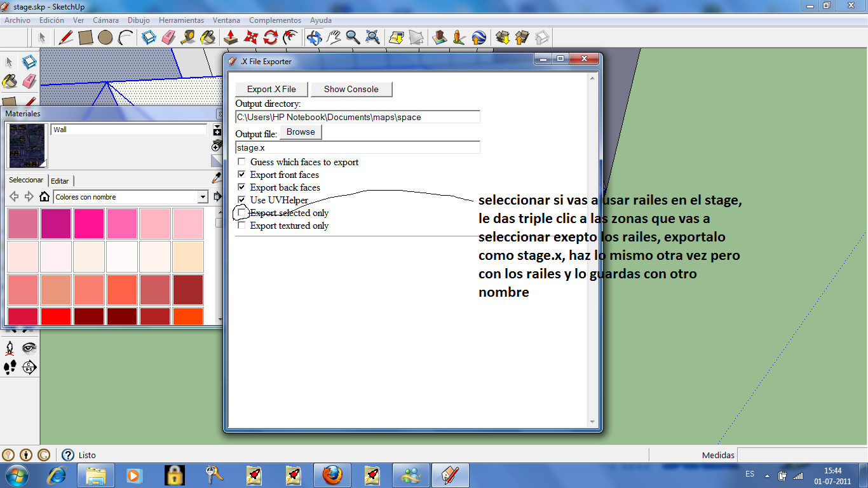The image size is (868, 488).
Task: Open the Colores con nombre dropdown
Action: (x=203, y=197)
